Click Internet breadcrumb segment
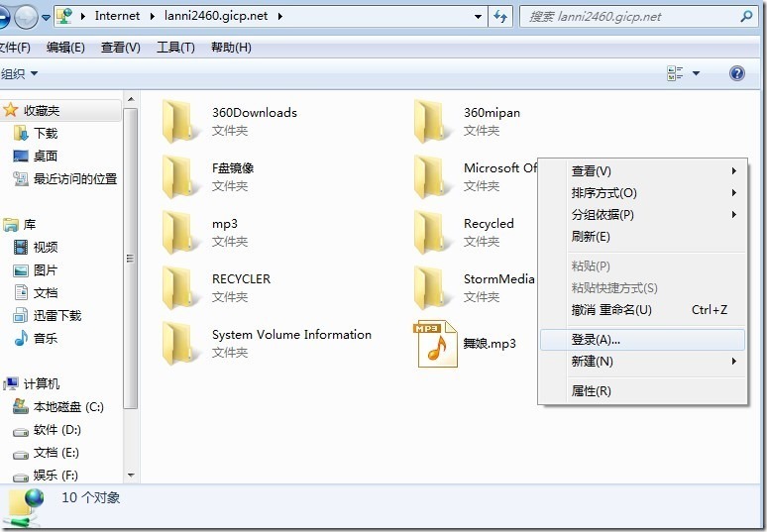Image resolution: width=767 pixels, height=532 pixels. [x=117, y=16]
